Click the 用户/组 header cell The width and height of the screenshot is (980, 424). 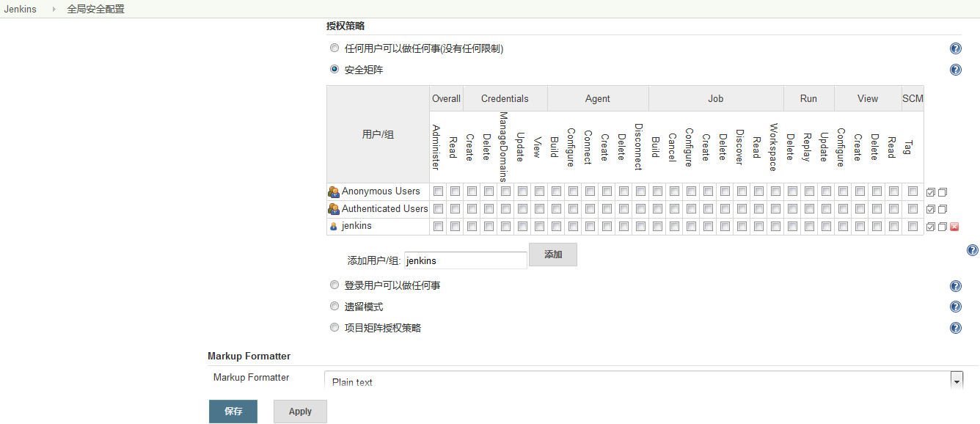point(378,135)
